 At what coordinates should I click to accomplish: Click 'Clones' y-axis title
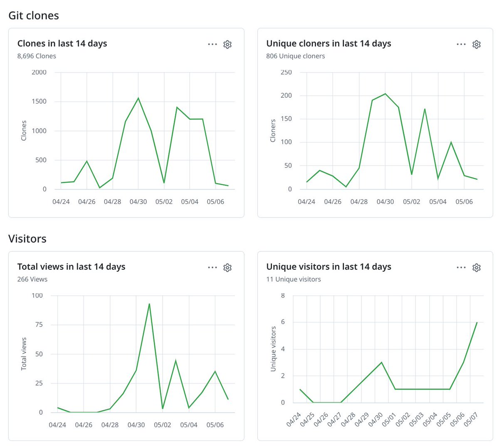[x=24, y=131]
